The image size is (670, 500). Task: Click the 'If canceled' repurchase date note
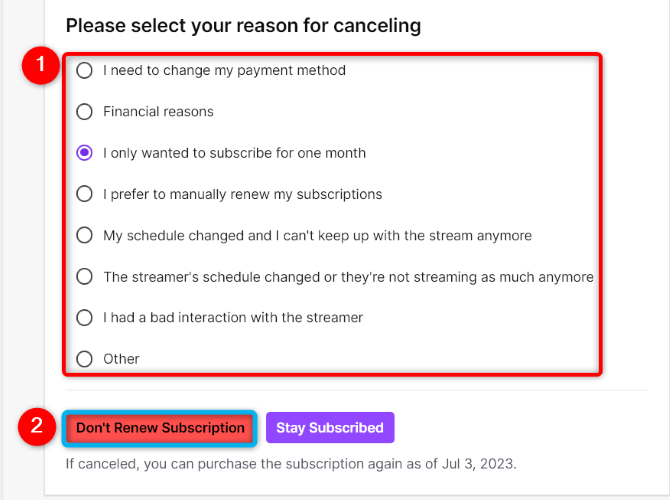290,464
